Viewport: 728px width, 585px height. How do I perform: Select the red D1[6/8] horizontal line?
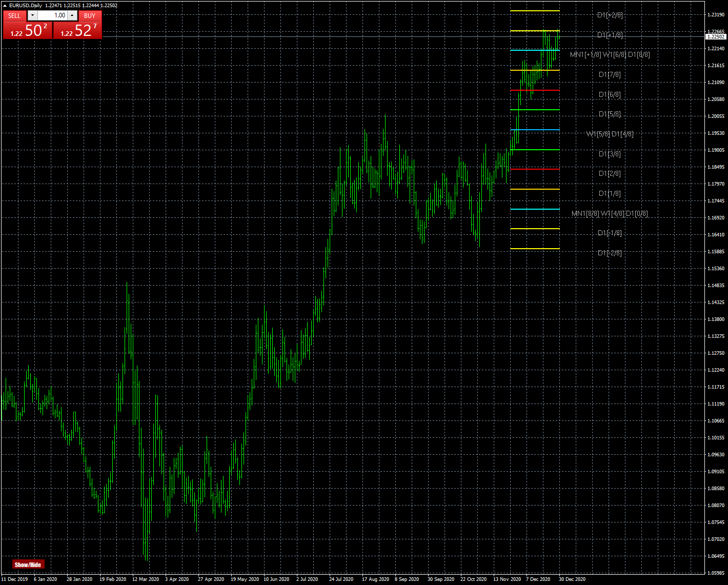point(535,90)
